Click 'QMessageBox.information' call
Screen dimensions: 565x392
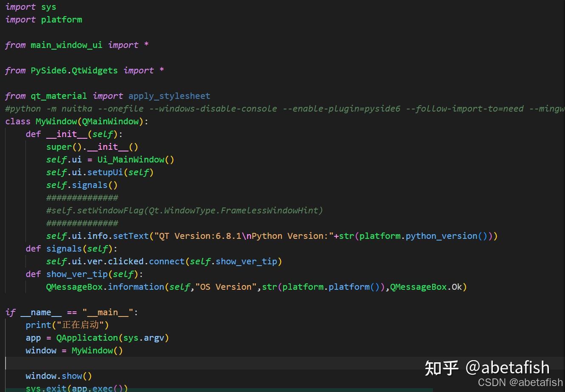coord(105,287)
